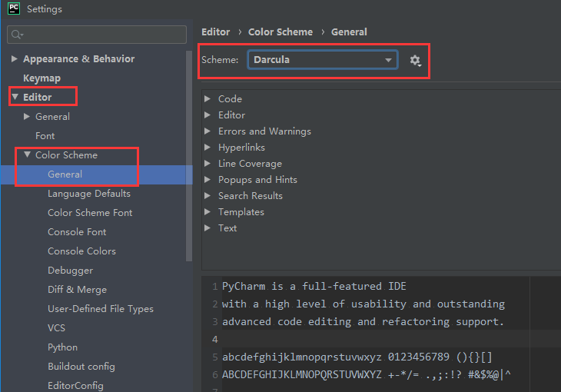Open Color Scheme Font page
Screen dimensions: 561x392
click(x=90, y=213)
